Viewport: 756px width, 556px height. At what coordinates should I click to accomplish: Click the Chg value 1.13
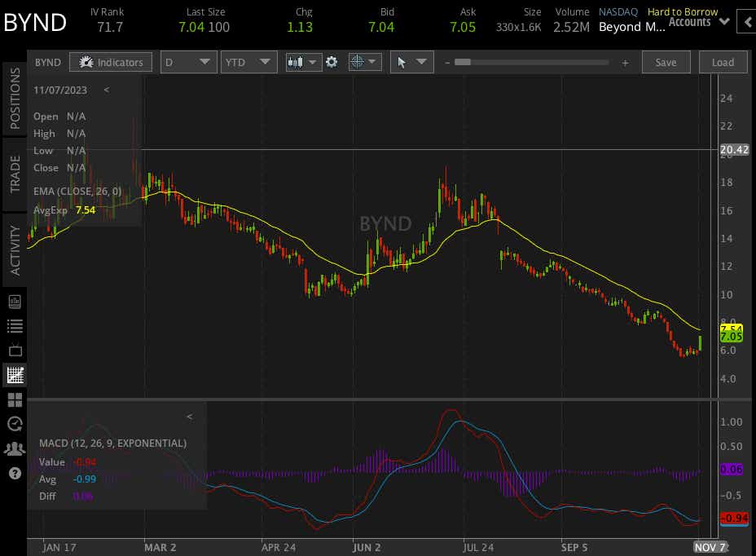(300, 27)
